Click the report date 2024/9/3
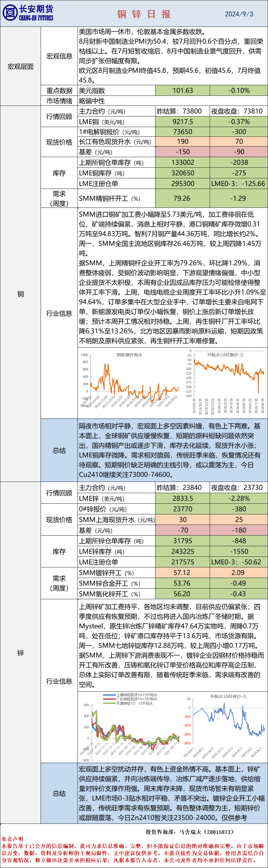The width and height of the screenshot is (268, 868). pyautogui.click(x=239, y=14)
